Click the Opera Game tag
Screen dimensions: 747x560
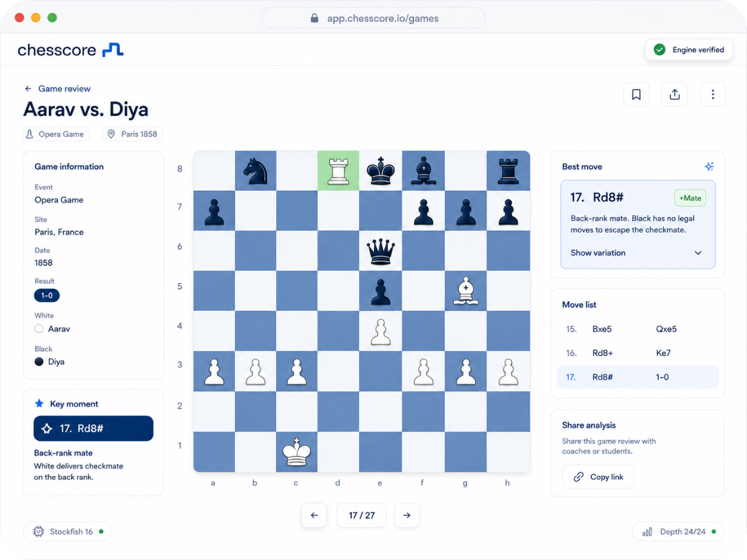pos(56,134)
